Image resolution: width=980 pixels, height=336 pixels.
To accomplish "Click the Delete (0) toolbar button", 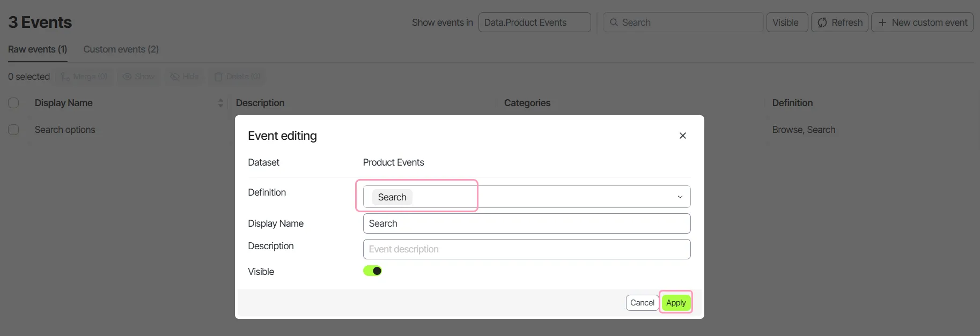I will point(238,77).
